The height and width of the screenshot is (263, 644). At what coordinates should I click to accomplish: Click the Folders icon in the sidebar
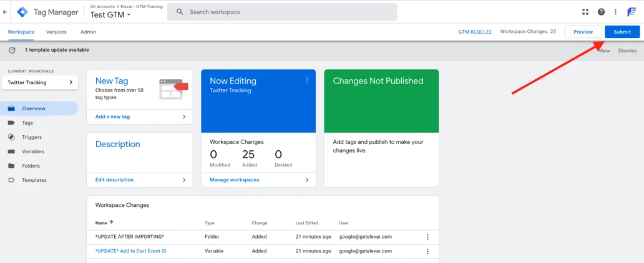coord(11,166)
